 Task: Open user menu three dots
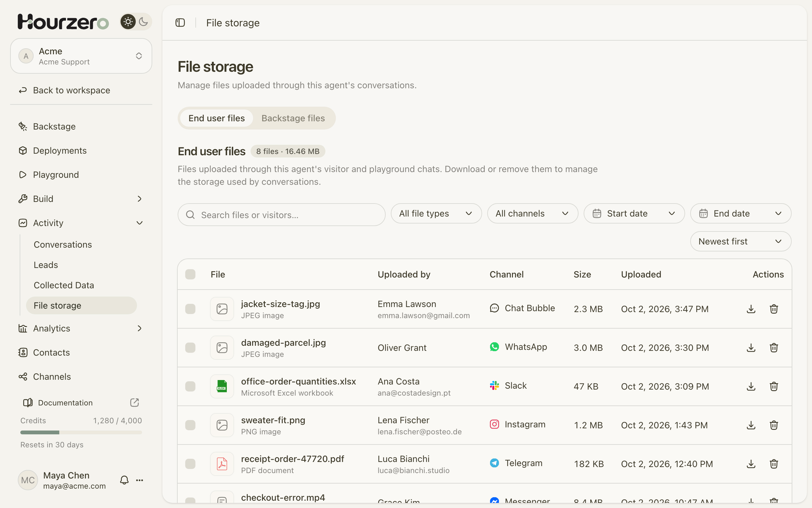coord(140,480)
